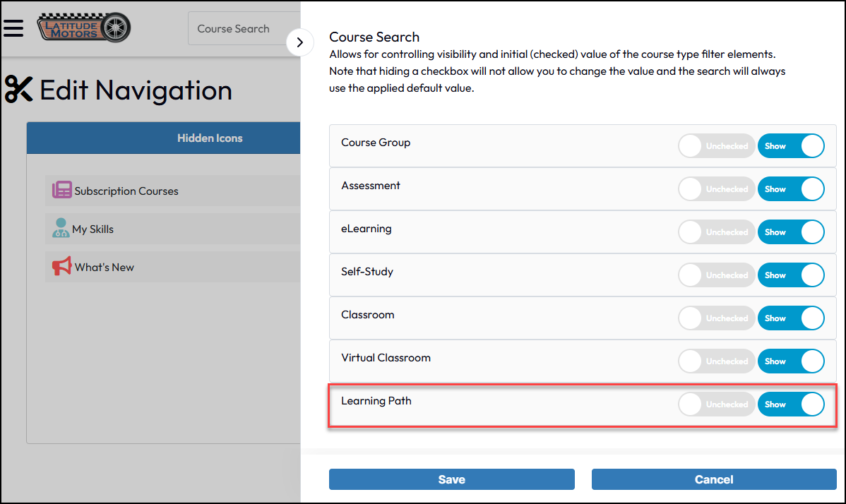
Task: Click the Cancel button
Action: click(x=714, y=479)
